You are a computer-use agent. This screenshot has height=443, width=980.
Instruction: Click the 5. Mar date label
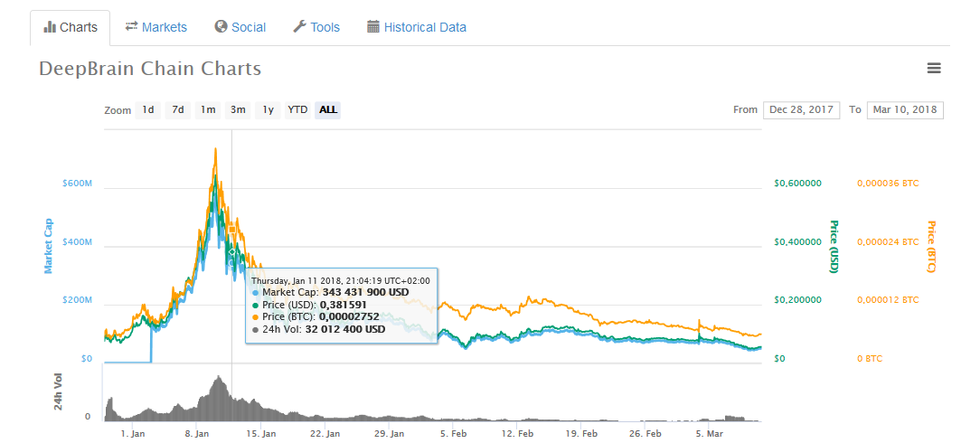coord(710,433)
